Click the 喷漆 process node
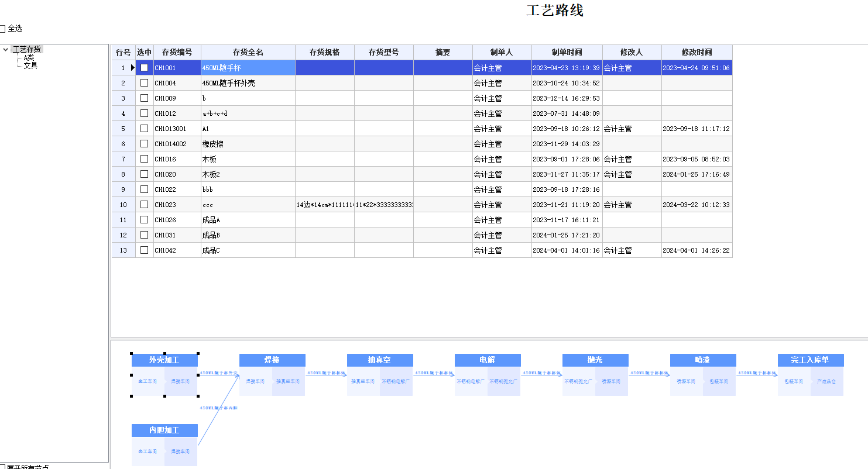 (x=703, y=360)
